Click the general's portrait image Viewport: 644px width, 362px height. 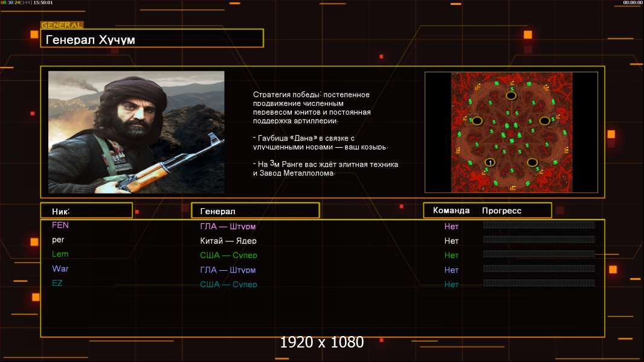[x=136, y=132]
